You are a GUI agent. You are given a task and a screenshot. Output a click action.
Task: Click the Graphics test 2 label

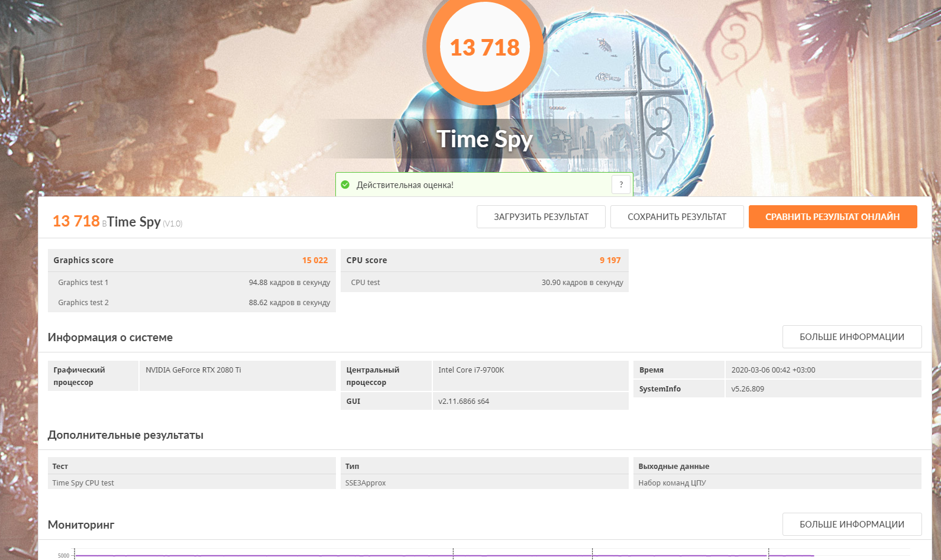83,303
